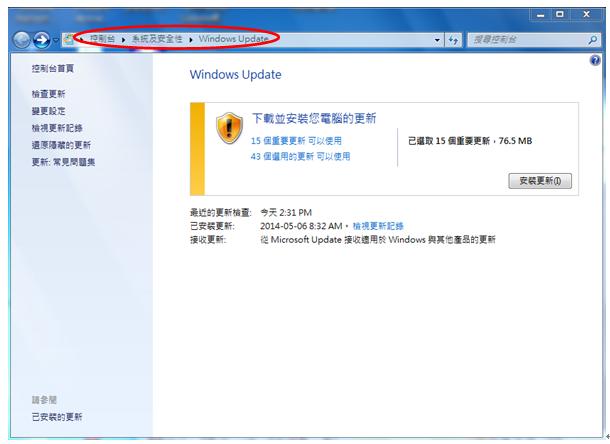The width and height of the screenshot is (610, 444).
Task: Click the 2014-05-06 8:32 AM install date
Action: (301, 226)
